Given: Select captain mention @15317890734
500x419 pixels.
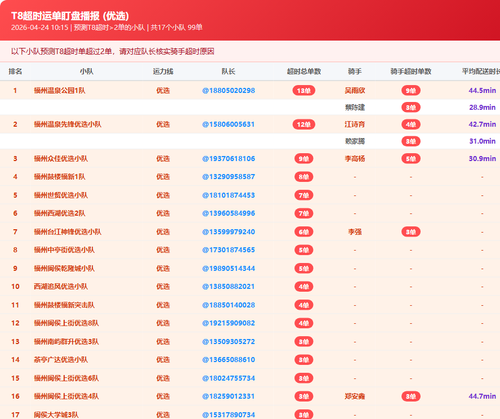Looking at the screenshot, I should [x=228, y=415].
